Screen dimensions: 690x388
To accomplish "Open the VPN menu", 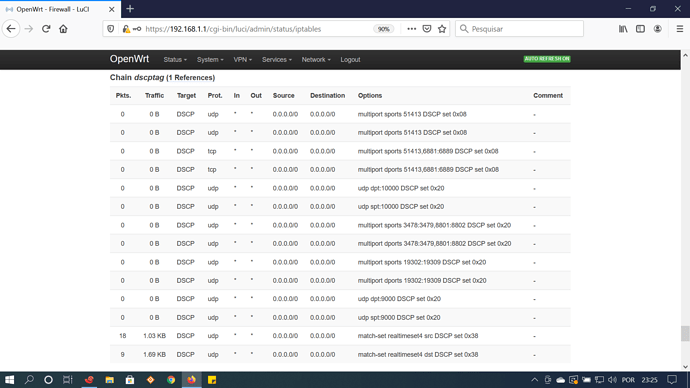I will (242, 60).
